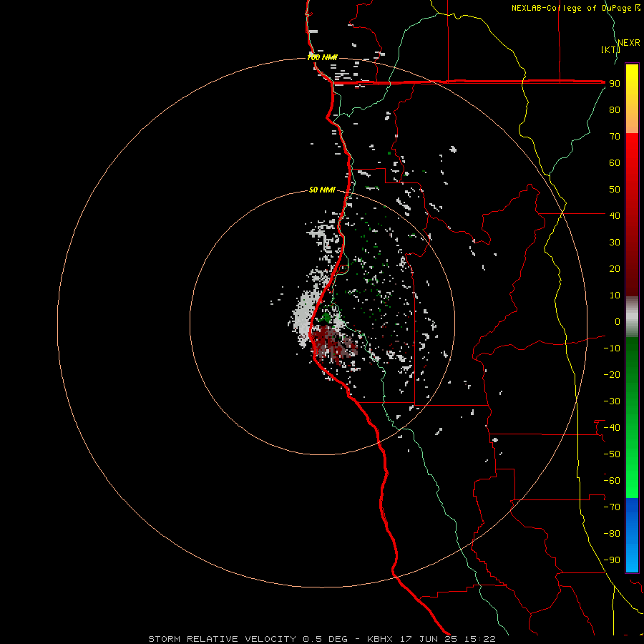Pick the light orange segment of color bar
The image size is (644, 644).
[632, 123]
